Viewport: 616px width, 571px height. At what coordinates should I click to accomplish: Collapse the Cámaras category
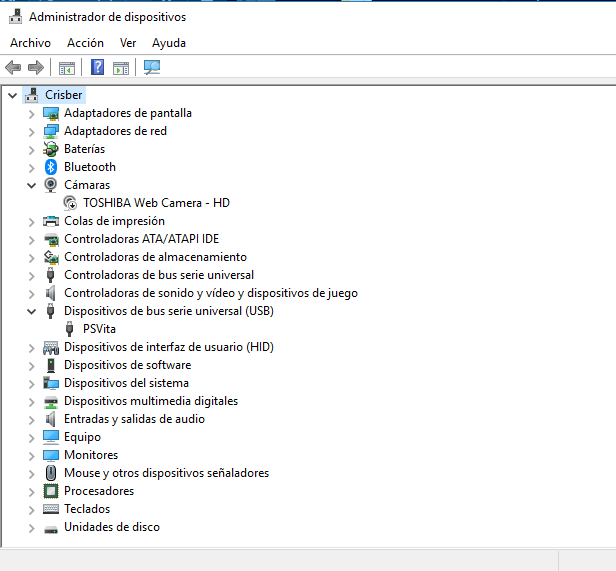click(31, 185)
